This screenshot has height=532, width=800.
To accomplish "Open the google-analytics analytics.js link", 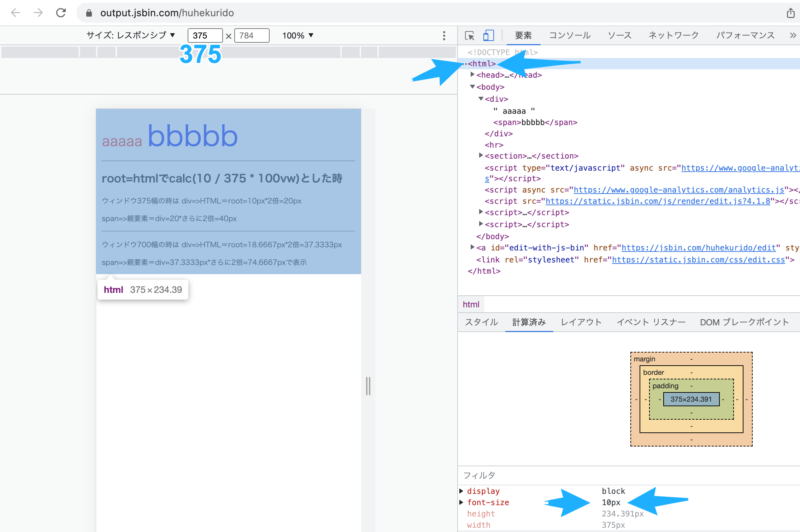I will (679, 190).
